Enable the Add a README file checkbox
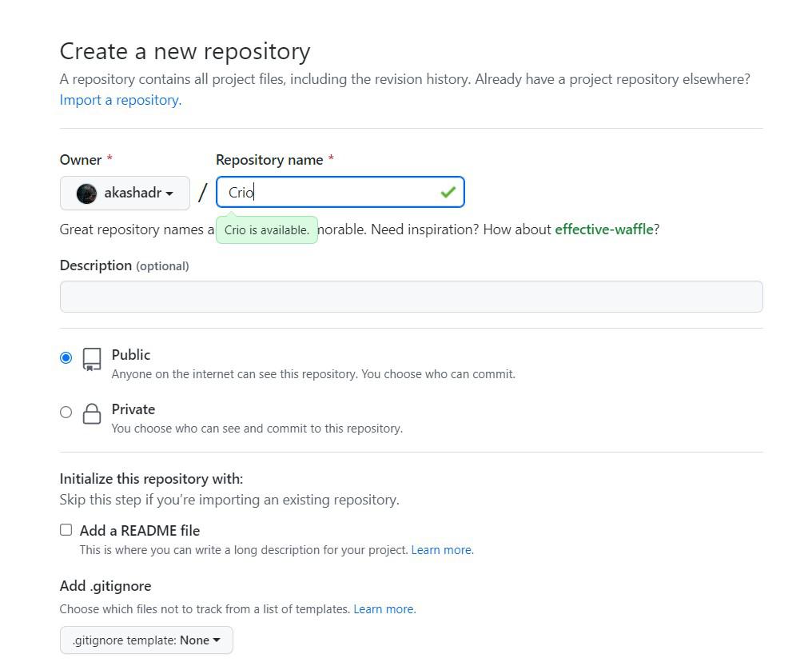The width and height of the screenshot is (812, 662). click(x=66, y=530)
